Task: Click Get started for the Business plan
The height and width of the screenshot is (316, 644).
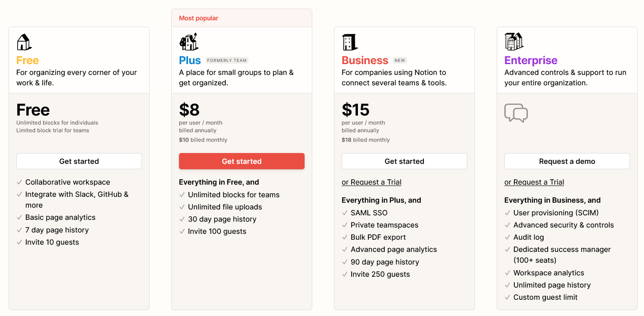Action: [x=404, y=161]
